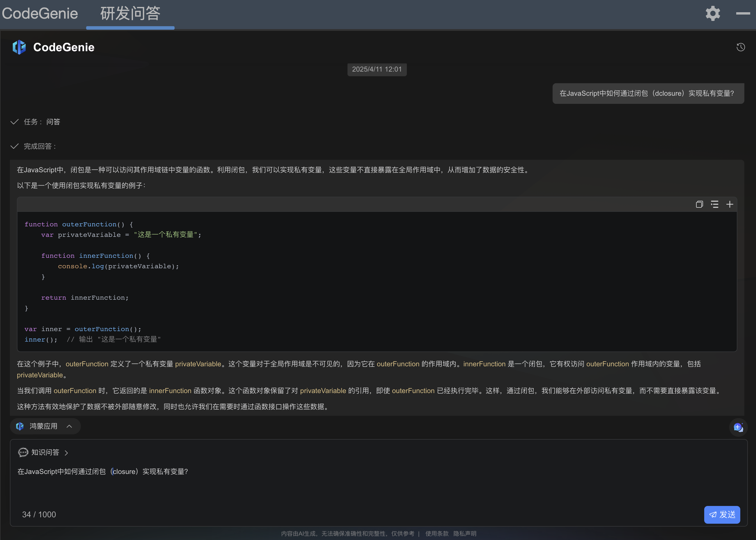Minimize the CodeGenie panel
Image resolution: width=756 pixels, height=540 pixels.
pos(743,14)
